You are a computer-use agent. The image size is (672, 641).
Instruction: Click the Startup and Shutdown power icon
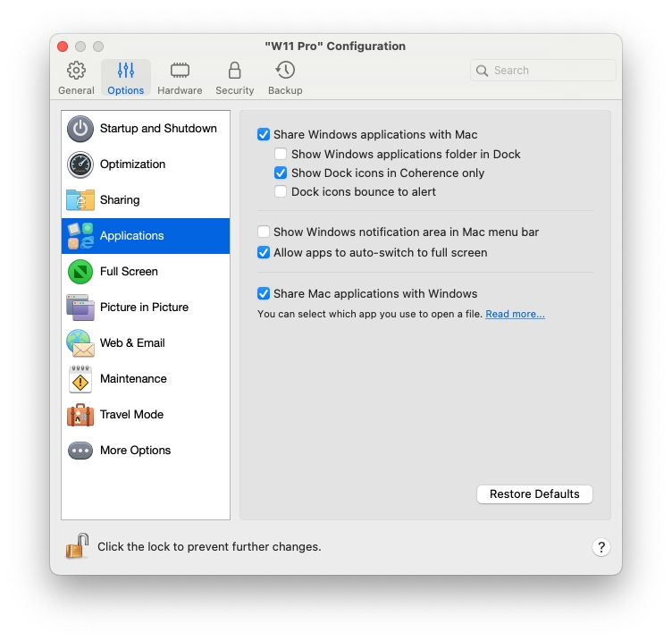pos(80,129)
